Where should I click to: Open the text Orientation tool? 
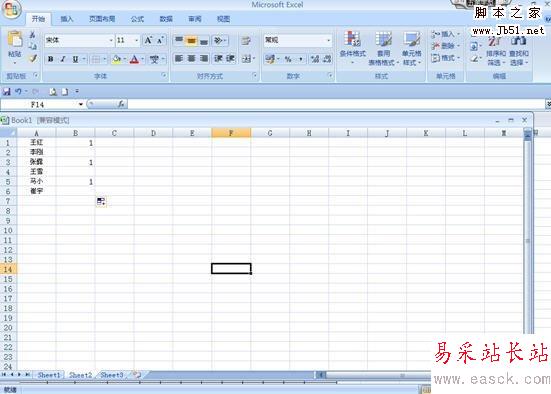[220, 40]
